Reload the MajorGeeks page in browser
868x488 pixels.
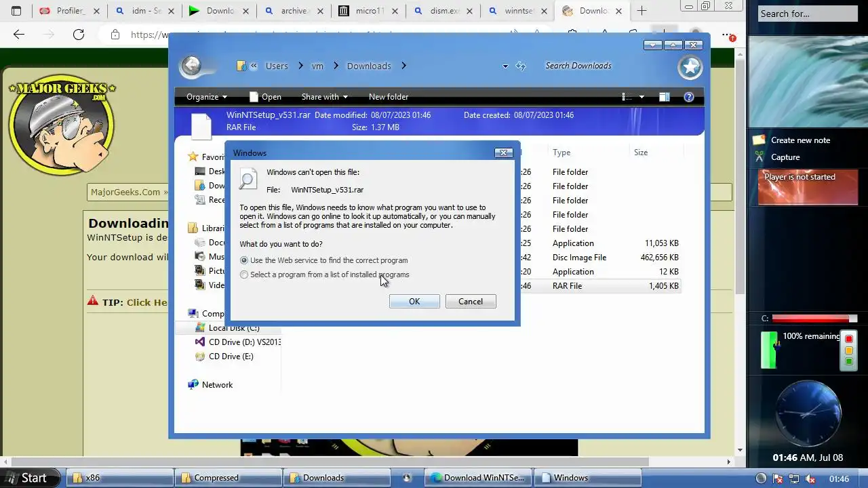coord(79,35)
